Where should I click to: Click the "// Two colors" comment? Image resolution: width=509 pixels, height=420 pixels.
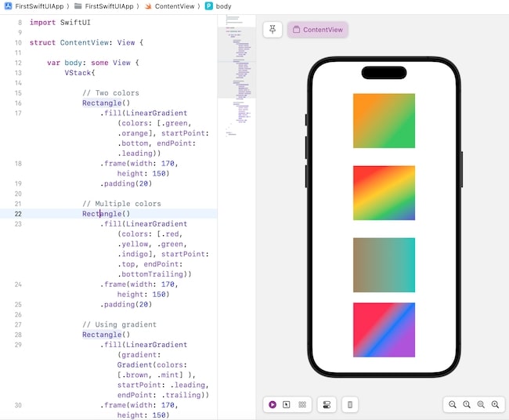(110, 93)
